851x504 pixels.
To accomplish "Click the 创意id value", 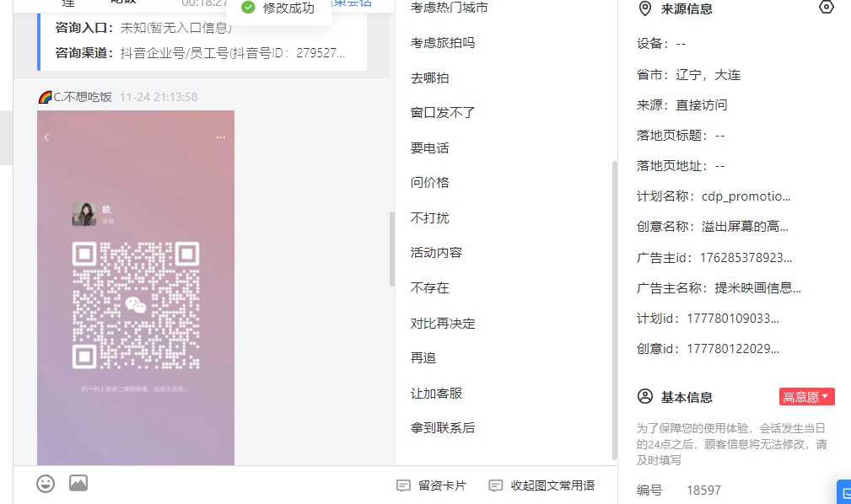I will tap(733, 349).
